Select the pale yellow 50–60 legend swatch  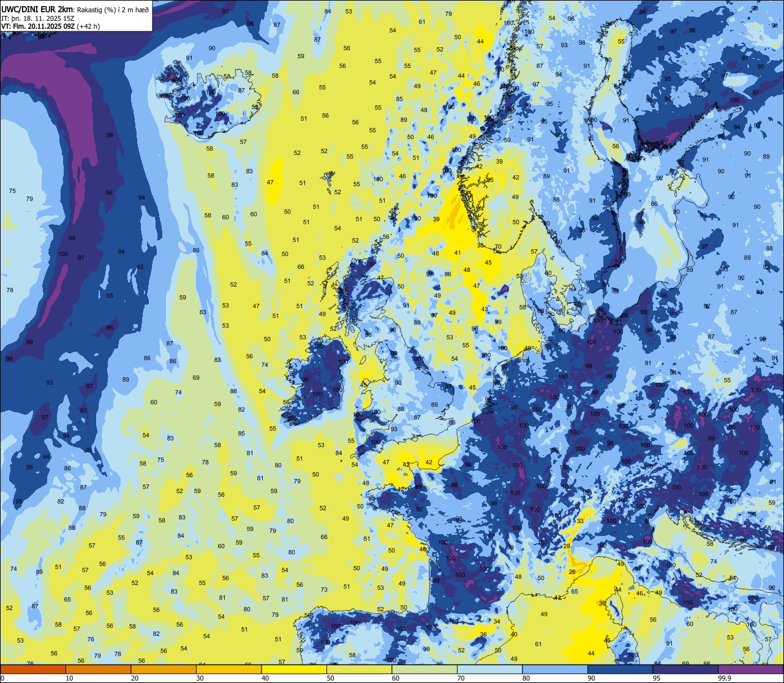tap(359, 669)
